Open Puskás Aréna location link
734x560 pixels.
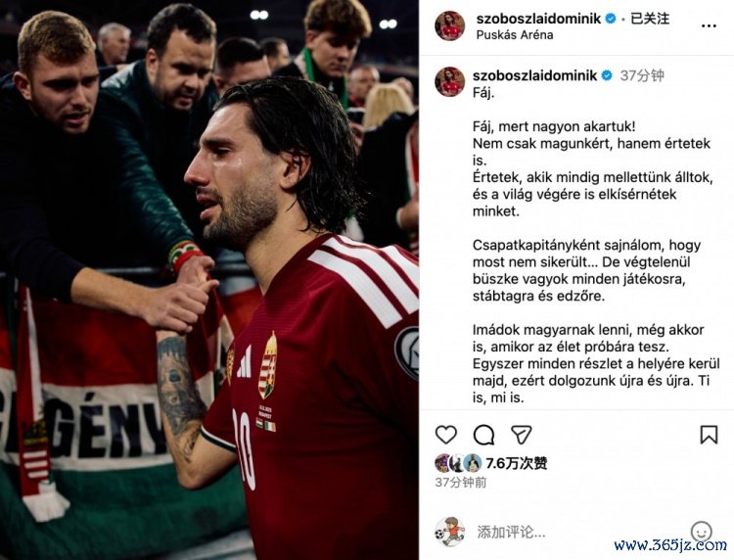point(515,34)
